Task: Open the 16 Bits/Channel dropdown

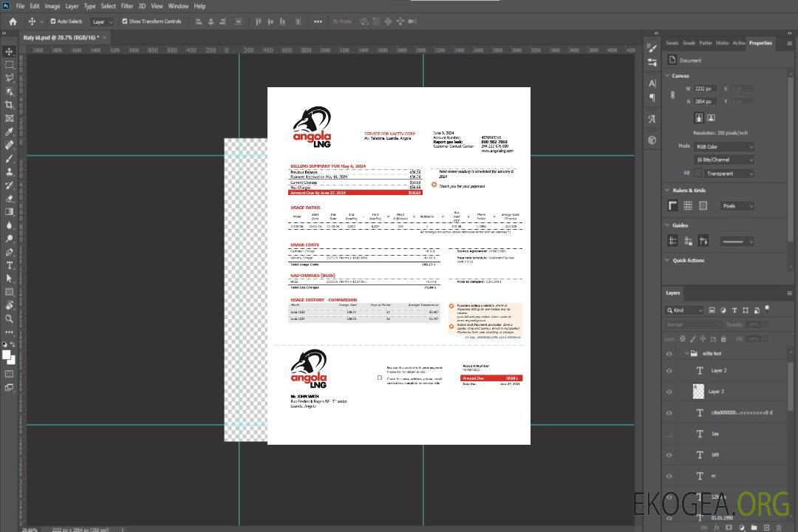Action: [x=724, y=160]
